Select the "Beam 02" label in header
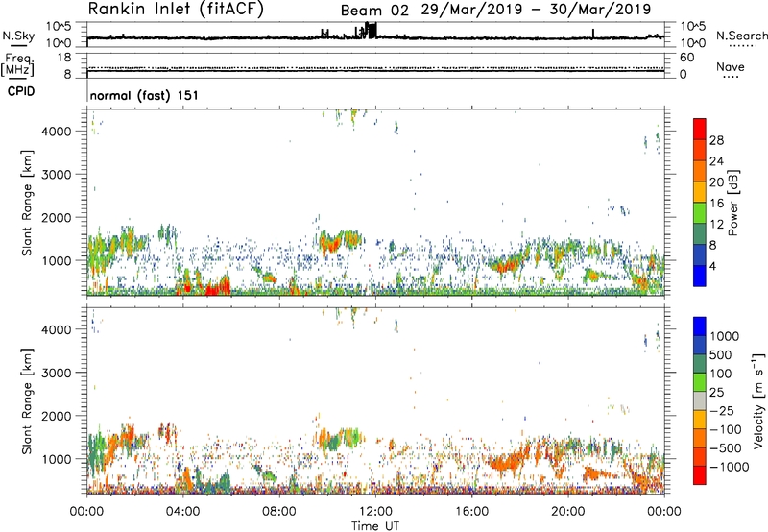This screenshot has width=768, height=532. pos(374,11)
